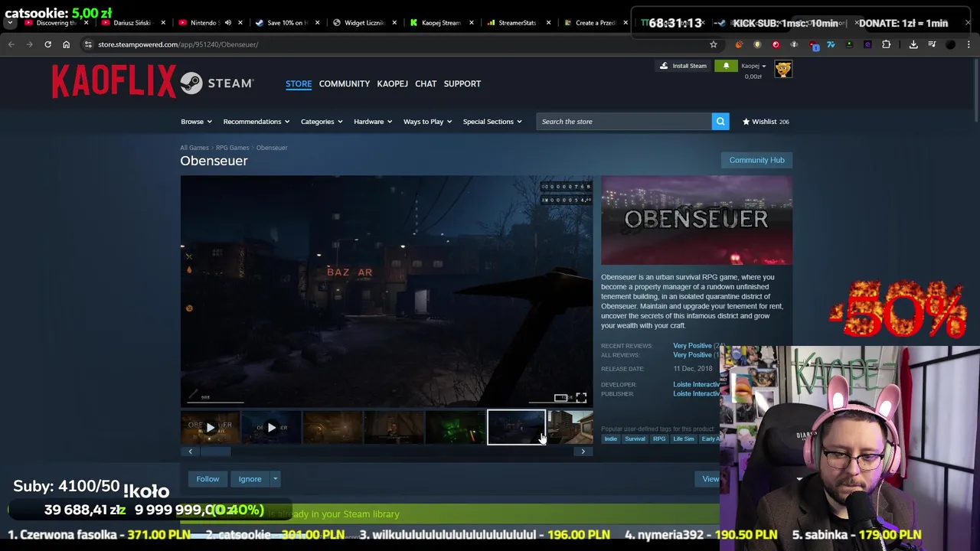Screen dimensions: 980x551
Task: Bookmark the page with the star icon
Action: [713, 44]
